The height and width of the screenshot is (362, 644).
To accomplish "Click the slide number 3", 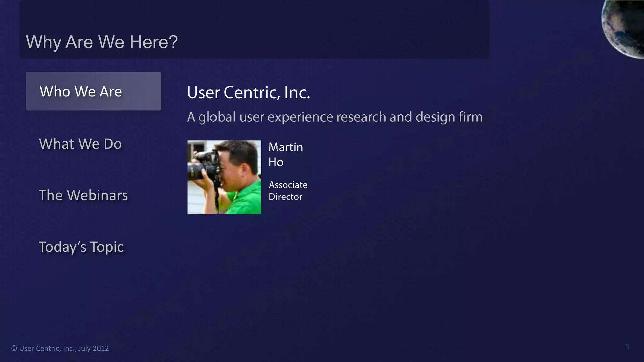I will click(x=627, y=347).
